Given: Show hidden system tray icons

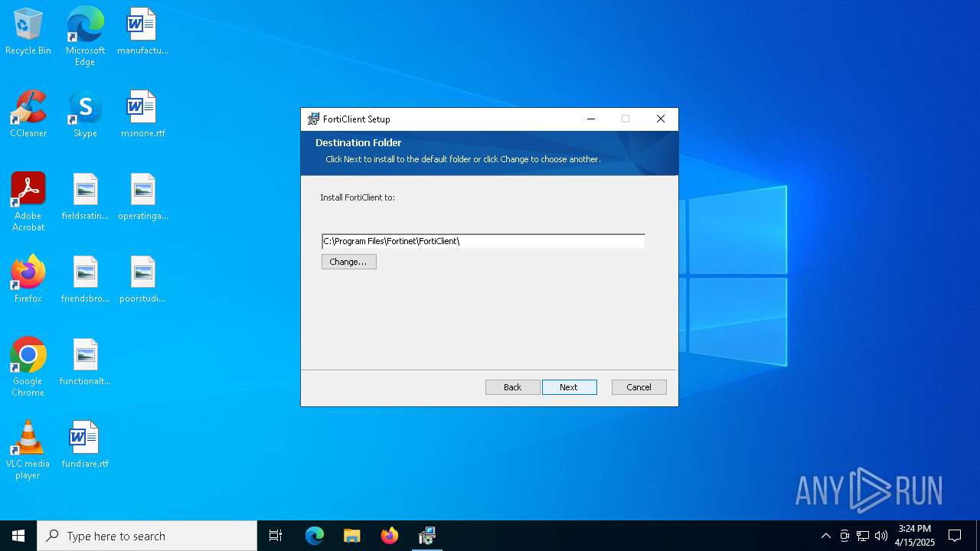Looking at the screenshot, I should (825, 536).
